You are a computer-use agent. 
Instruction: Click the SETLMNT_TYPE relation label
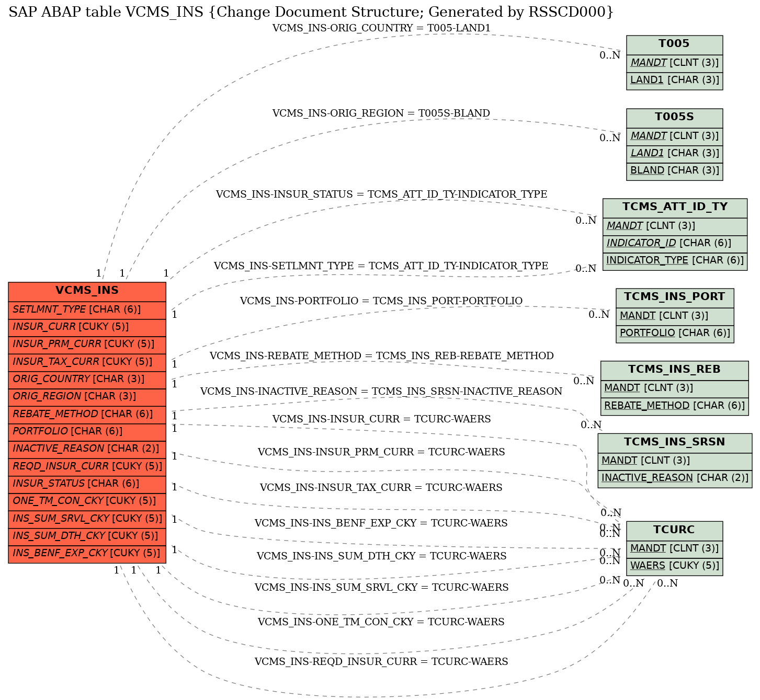[x=381, y=266]
